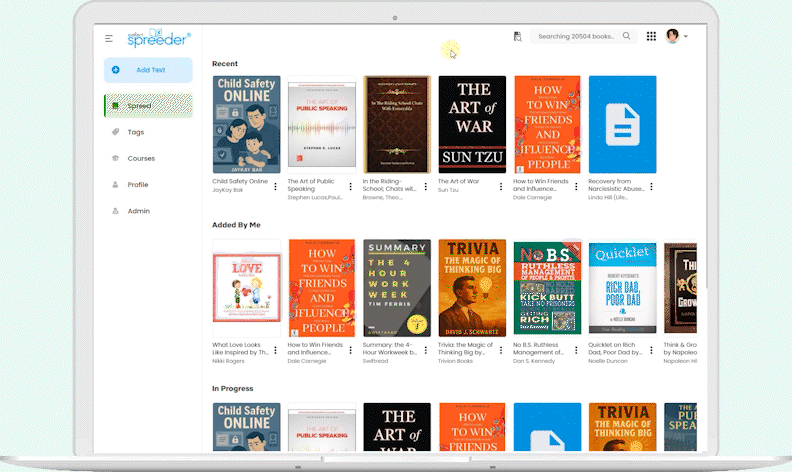Open options menu for Trivia: the Magic of Thinking Big
This screenshot has width=792, height=472.
click(501, 350)
